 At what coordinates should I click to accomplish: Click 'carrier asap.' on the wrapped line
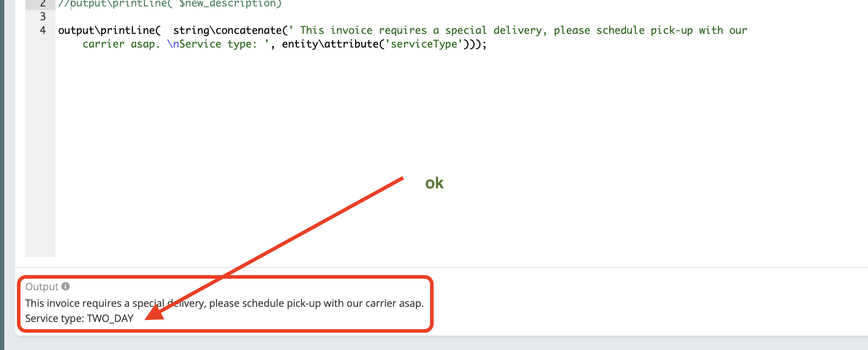(121, 44)
